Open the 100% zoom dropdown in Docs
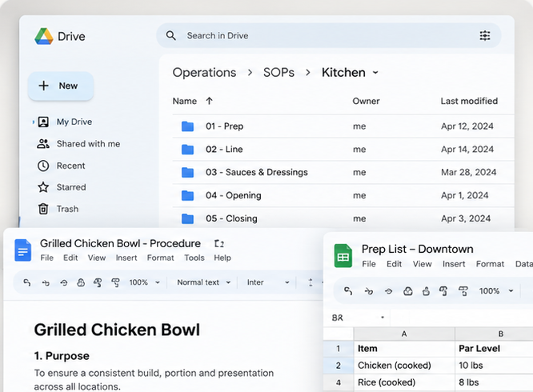533x392 pixels. [x=144, y=282]
